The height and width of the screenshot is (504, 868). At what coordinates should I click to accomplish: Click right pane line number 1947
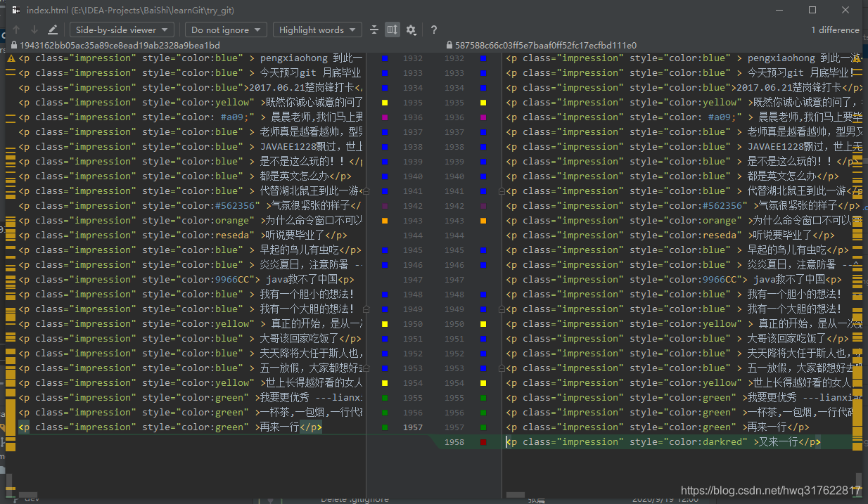pyautogui.click(x=454, y=280)
